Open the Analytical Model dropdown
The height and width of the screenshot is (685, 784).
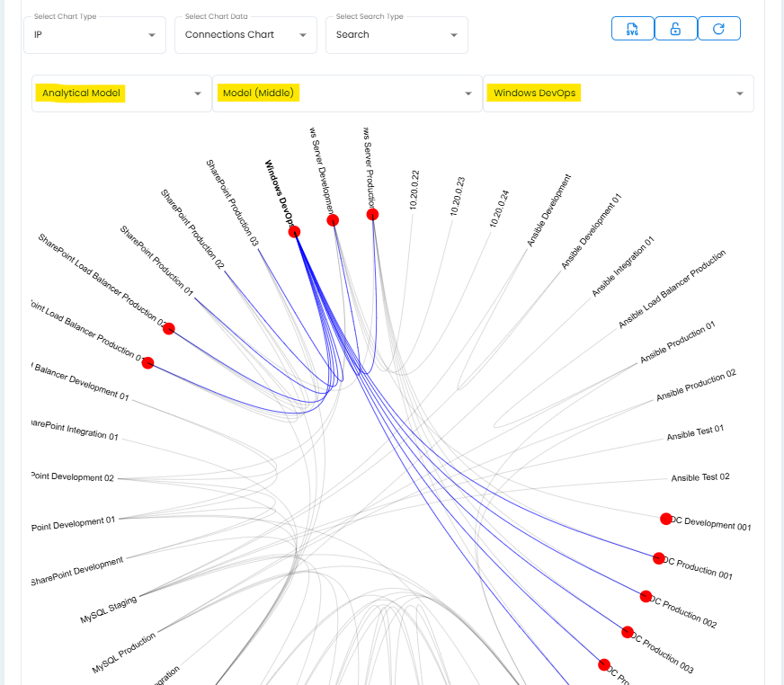(x=121, y=93)
